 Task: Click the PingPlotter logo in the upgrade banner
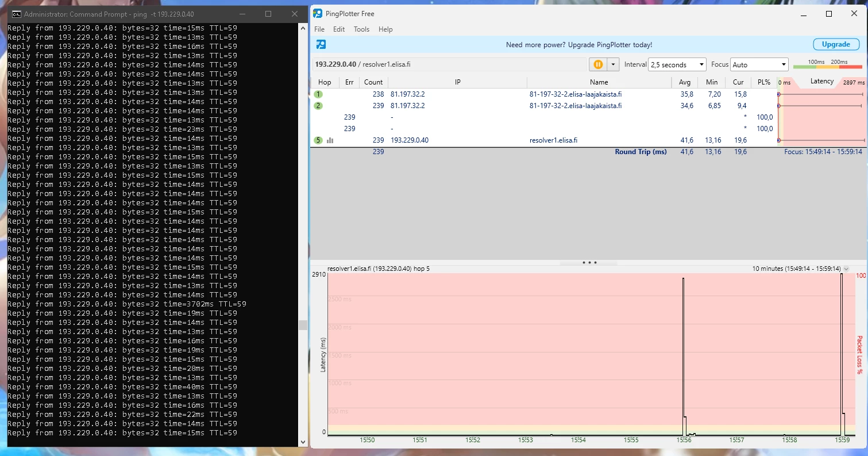321,44
